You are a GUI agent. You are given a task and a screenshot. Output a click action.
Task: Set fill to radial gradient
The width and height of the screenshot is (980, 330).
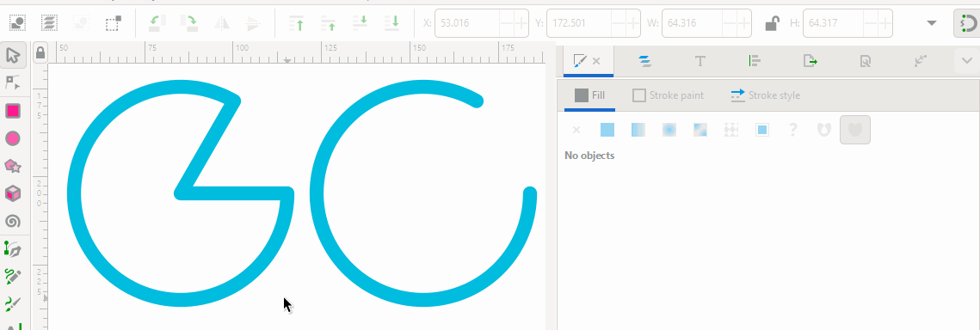tap(669, 130)
